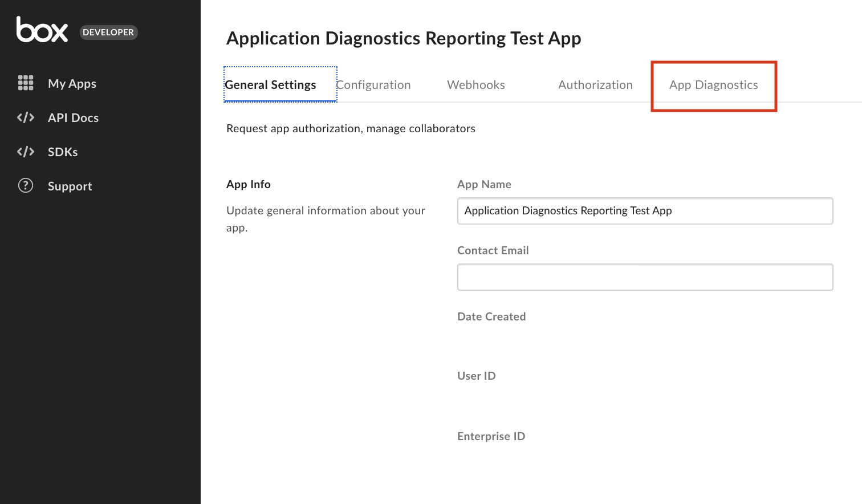Image resolution: width=862 pixels, height=504 pixels.
Task: Switch to the Authorization tab
Action: 595,85
